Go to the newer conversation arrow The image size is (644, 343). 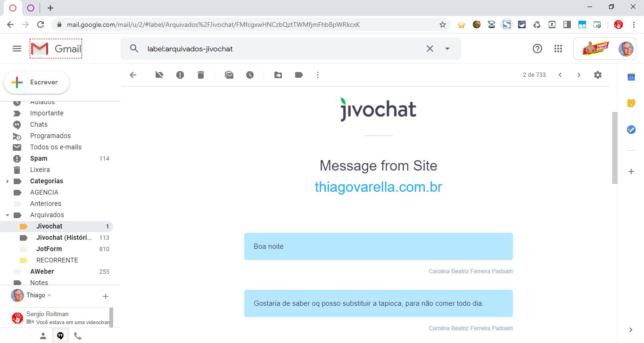560,75
